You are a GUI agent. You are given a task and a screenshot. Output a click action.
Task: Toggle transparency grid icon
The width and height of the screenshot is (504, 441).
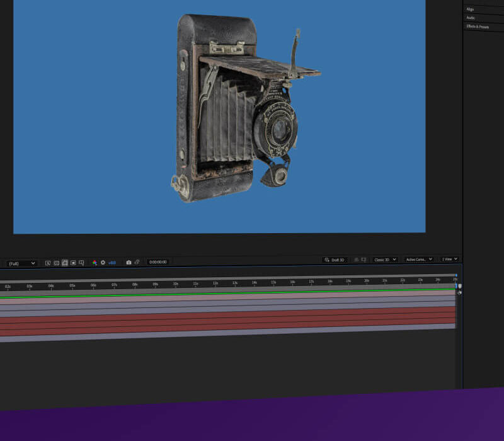pos(56,263)
